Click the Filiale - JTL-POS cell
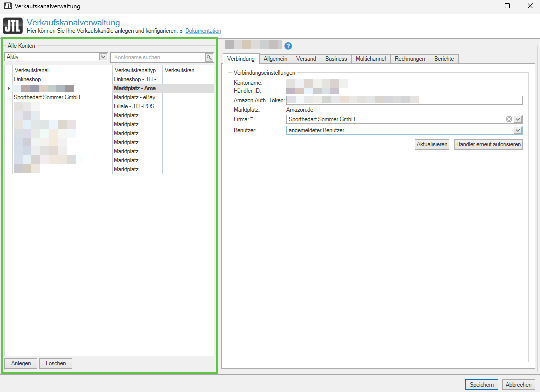 pos(138,106)
